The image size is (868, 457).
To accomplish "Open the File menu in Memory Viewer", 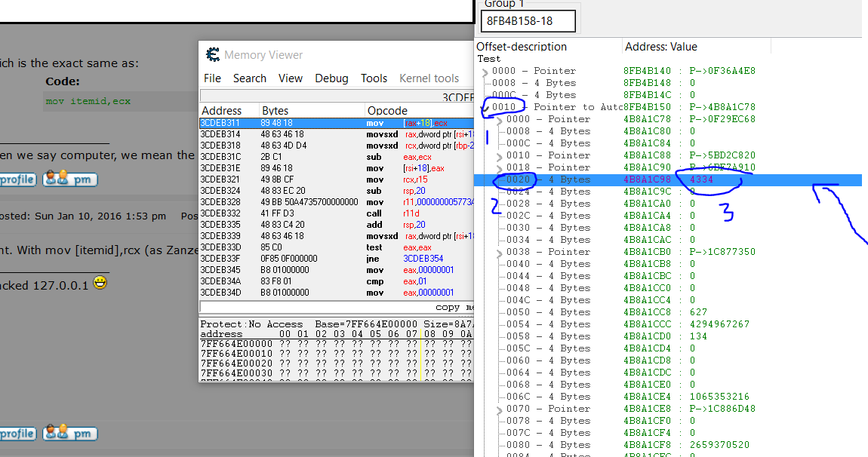I will pos(212,78).
